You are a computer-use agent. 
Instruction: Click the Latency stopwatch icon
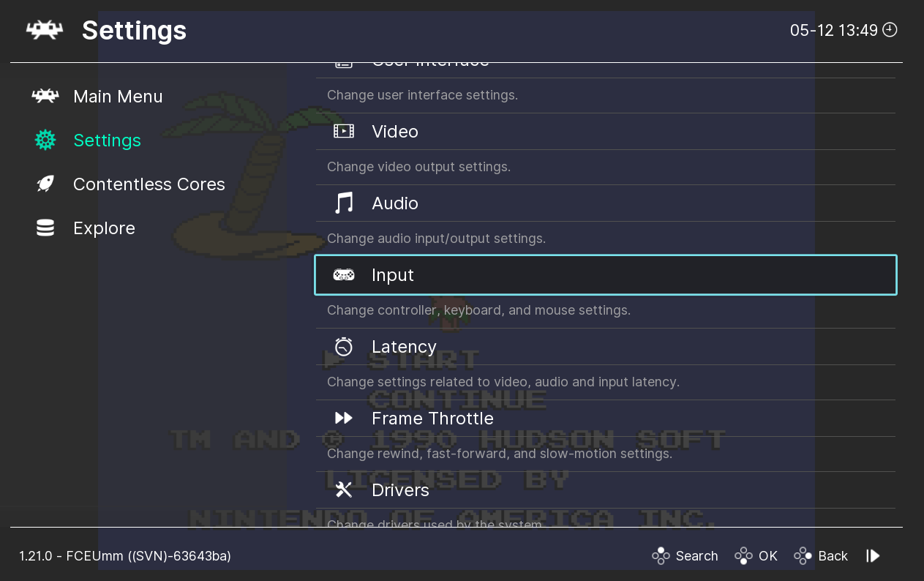tap(343, 346)
